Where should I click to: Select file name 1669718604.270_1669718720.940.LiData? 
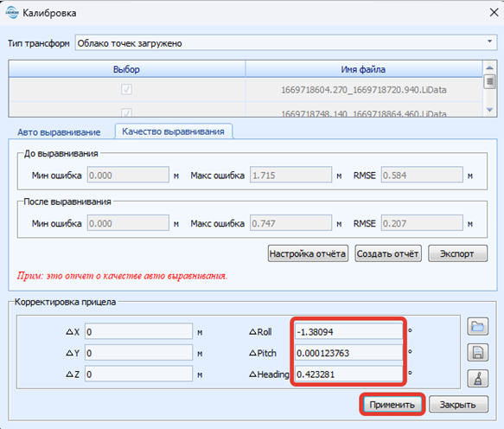[x=364, y=90]
